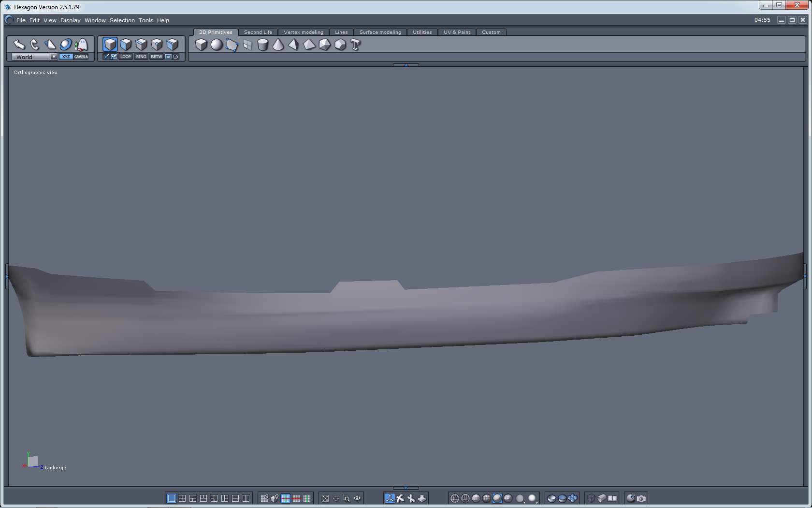Select wireframe display mode

coord(455,498)
